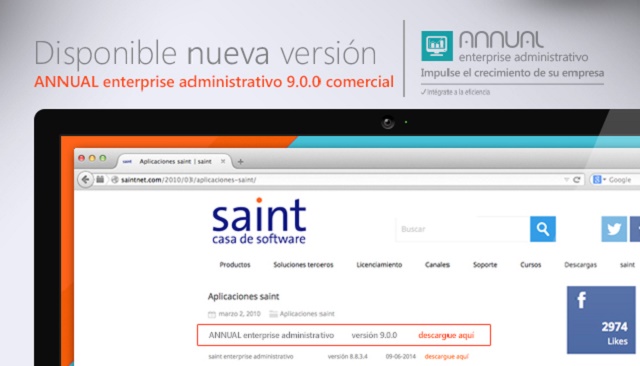The image size is (640, 366).
Task: Open the Cursos menu
Action: point(530,264)
